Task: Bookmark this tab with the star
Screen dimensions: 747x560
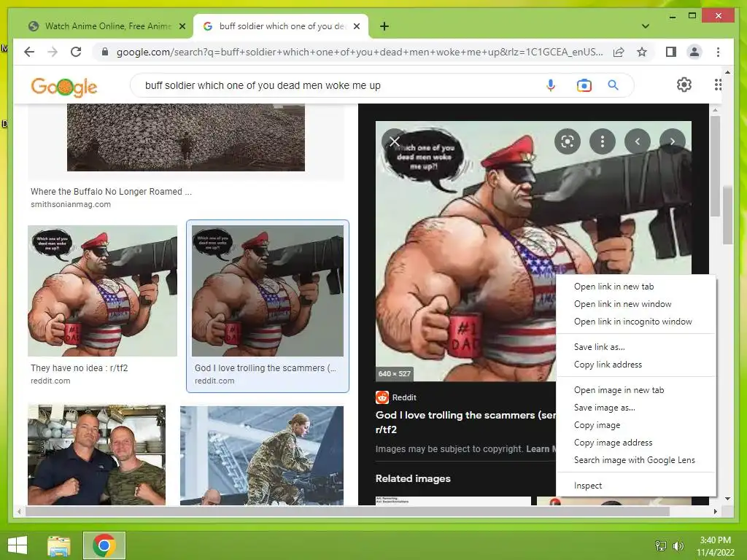Action: tap(642, 52)
